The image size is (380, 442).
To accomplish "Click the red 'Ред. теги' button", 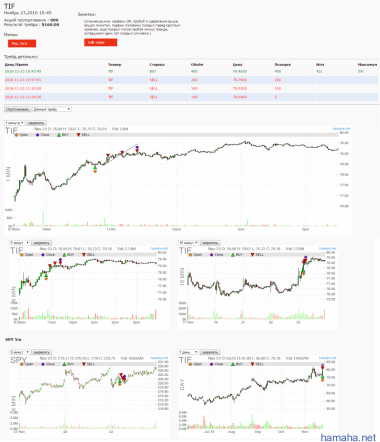I will (x=22, y=44).
